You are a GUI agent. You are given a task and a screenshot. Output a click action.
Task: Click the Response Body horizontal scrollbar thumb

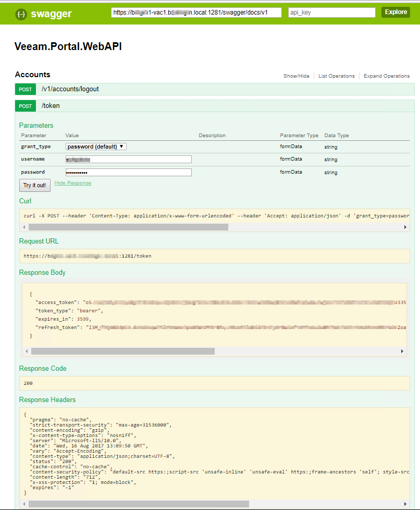pos(123,351)
